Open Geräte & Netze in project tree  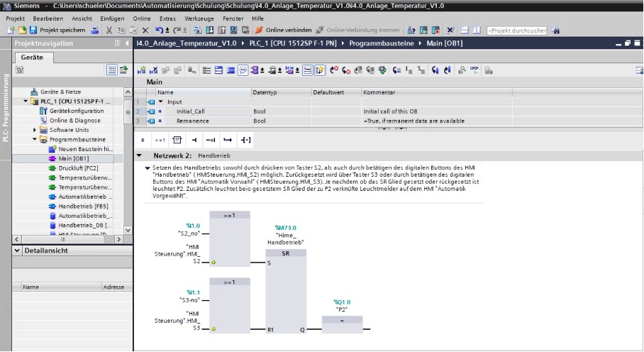(x=60, y=92)
